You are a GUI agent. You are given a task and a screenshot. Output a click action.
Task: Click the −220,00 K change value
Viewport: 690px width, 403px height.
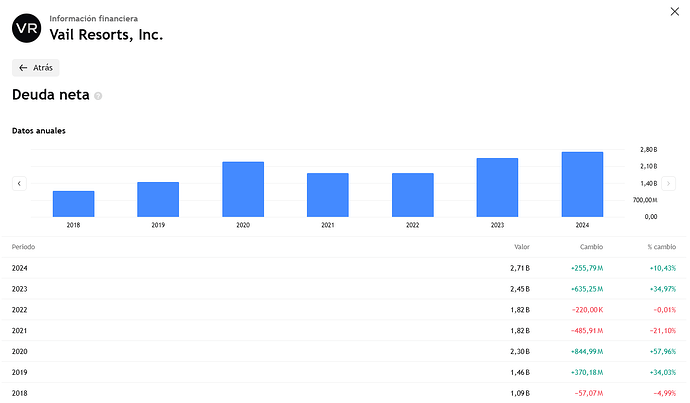(587, 310)
